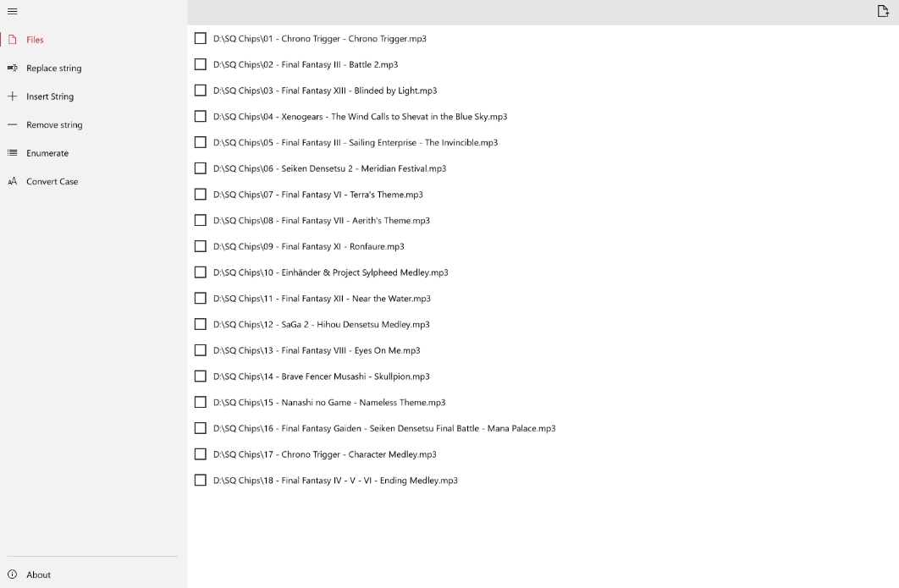Check the 18 Ending Medley file box

200,481
